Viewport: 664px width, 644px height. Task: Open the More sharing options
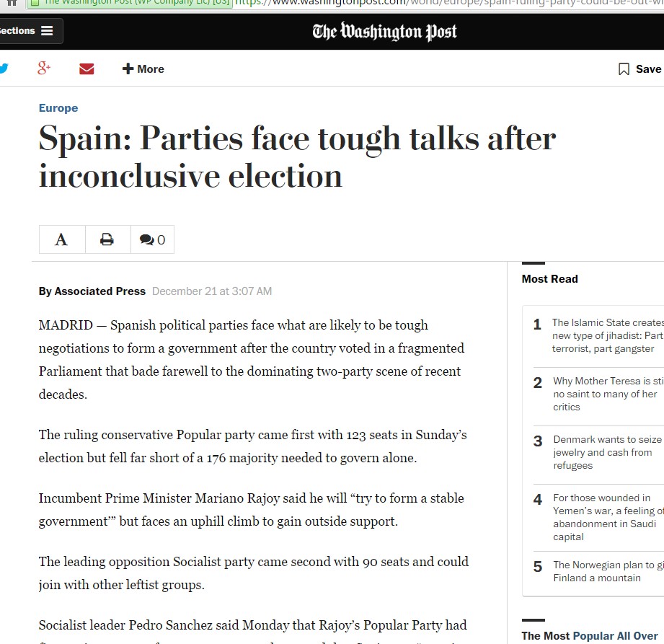pos(143,69)
